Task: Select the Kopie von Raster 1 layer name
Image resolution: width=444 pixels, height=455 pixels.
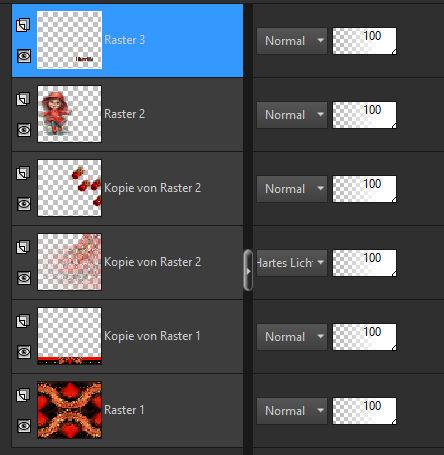Action: point(152,336)
